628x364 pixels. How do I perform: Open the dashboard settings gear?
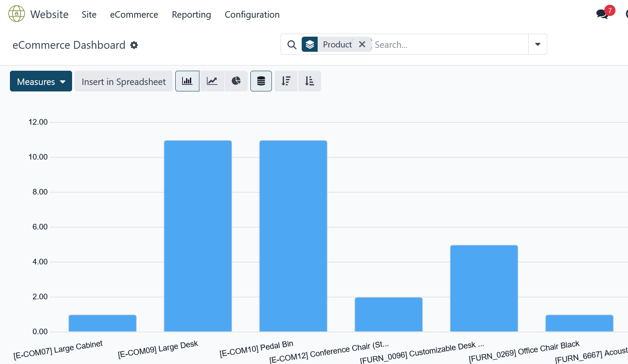point(134,45)
